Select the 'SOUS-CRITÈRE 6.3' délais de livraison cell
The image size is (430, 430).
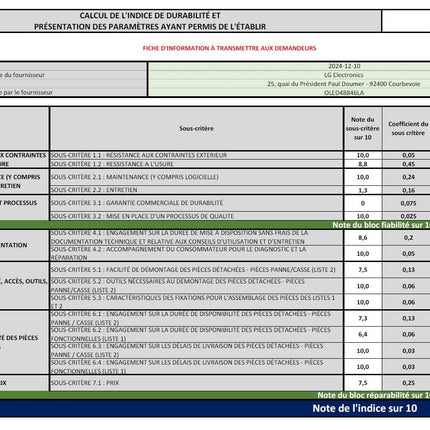(196, 351)
